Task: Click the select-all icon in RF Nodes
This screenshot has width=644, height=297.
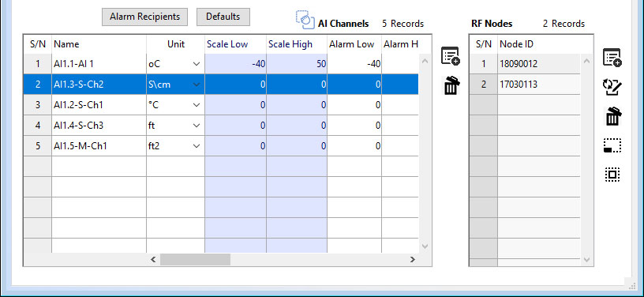Action: (612, 175)
